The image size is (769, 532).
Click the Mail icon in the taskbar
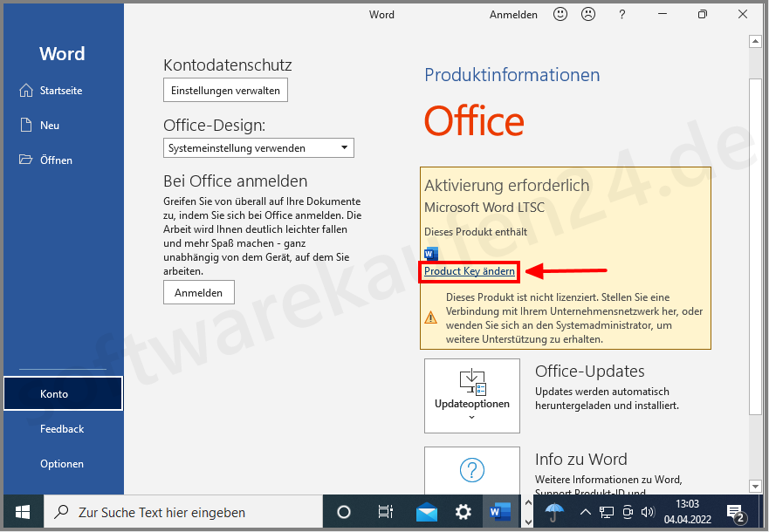[426, 512]
